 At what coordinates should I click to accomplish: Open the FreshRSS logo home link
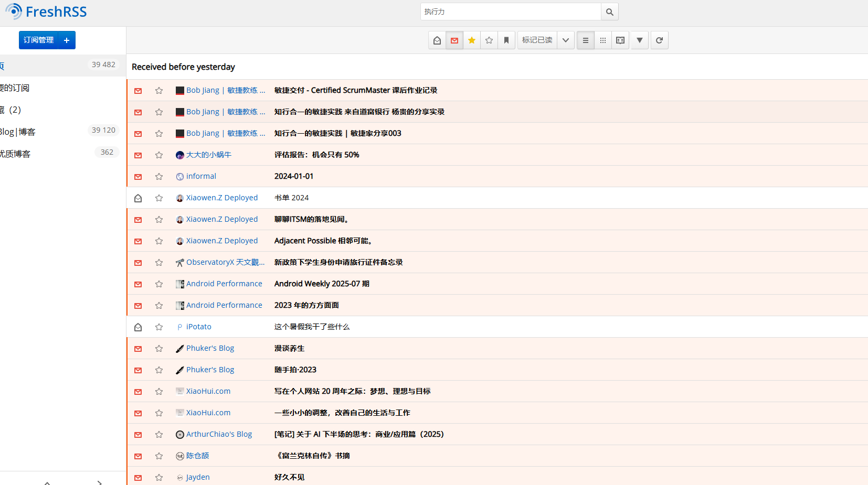coord(46,12)
